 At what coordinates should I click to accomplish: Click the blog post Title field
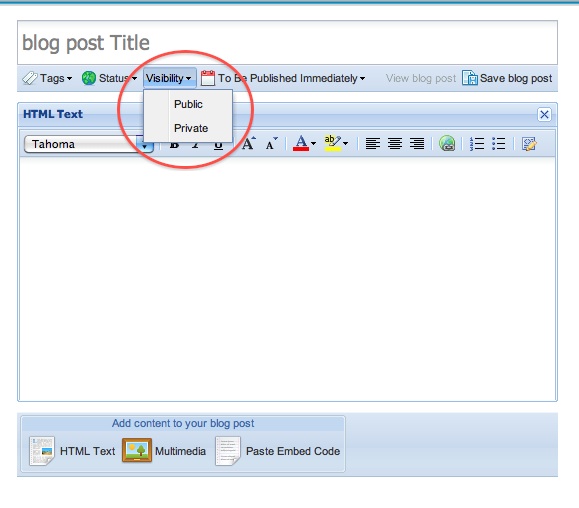point(287,43)
